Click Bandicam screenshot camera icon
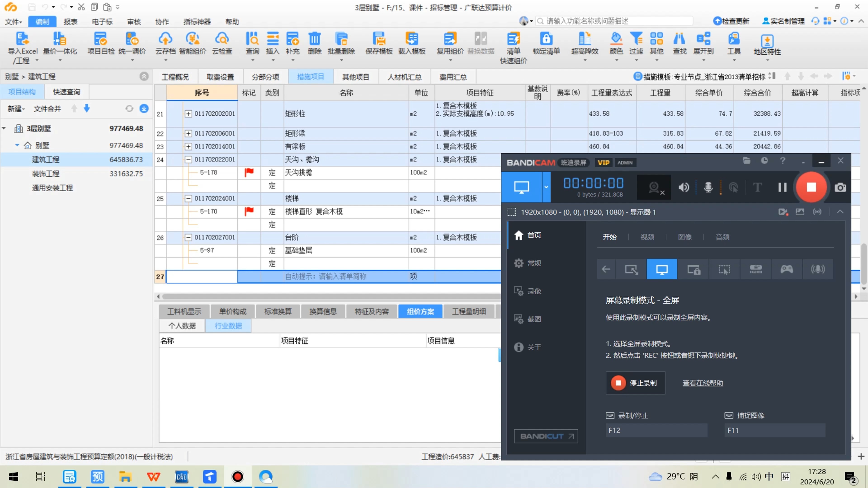This screenshot has width=868, height=488. [840, 188]
